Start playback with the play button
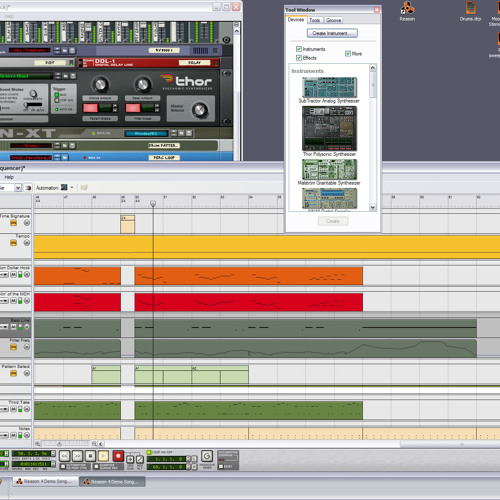 click(x=103, y=456)
